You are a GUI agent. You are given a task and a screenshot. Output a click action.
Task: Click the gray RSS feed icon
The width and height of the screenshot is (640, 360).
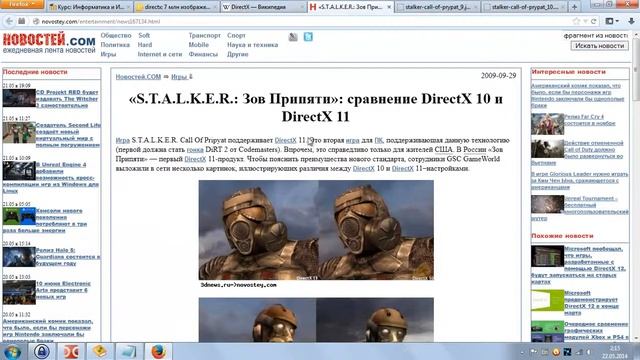coord(293,37)
